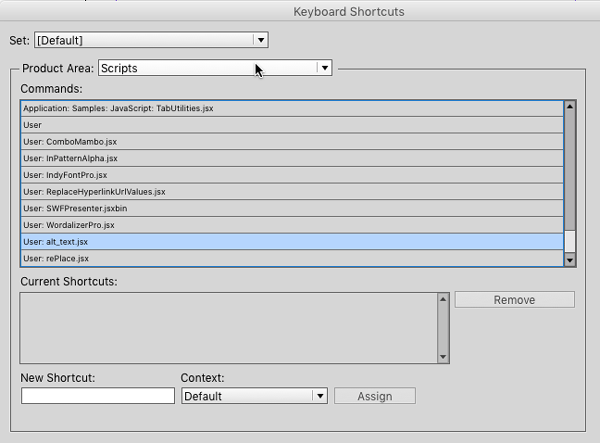Select the 'User' command row

pyautogui.click(x=292, y=125)
